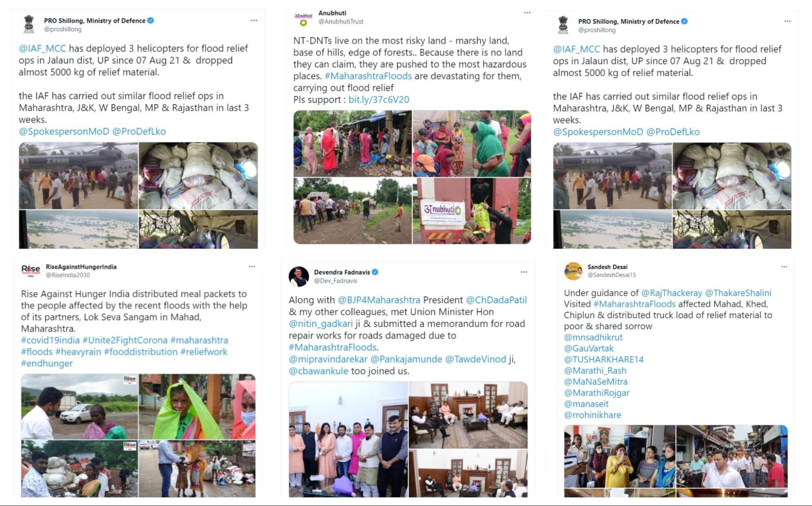Image resolution: width=812 pixels, height=506 pixels.
Task: Open @nitin_gadkari mention link
Action: pyautogui.click(x=321, y=324)
